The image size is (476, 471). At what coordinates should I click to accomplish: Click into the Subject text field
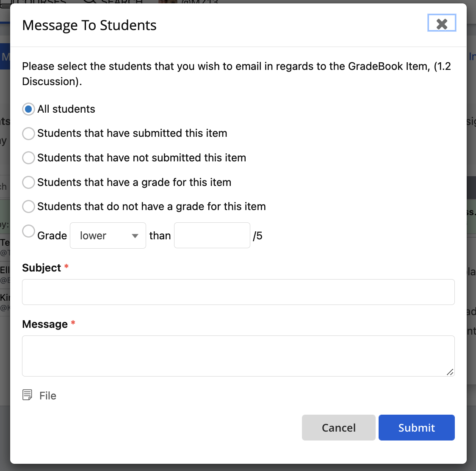pyautogui.click(x=238, y=292)
